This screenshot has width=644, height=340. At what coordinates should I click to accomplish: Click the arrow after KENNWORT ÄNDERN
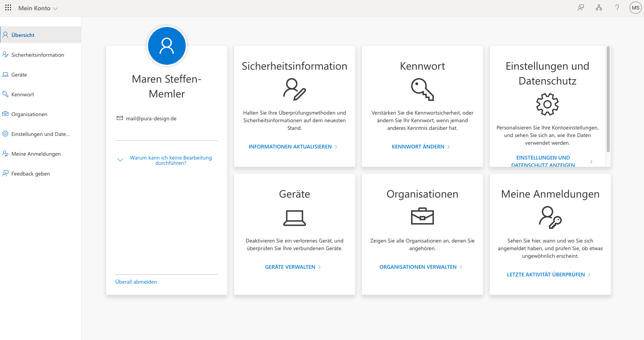[449, 147]
